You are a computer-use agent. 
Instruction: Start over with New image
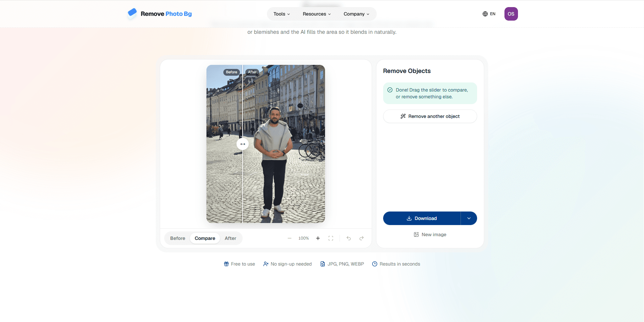click(x=430, y=234)
